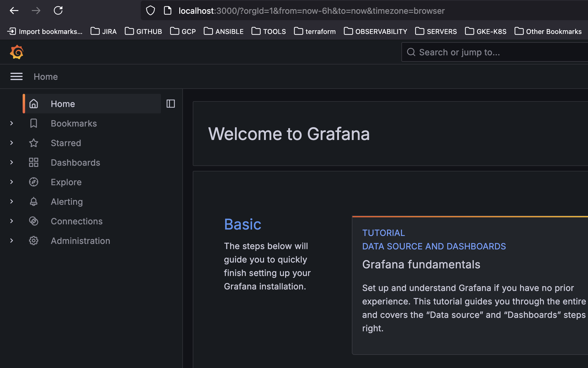The height and width of the screenshot is (368, 588).
Task: Click the Bookmarks ribbon icon
Action: (34, 123)
